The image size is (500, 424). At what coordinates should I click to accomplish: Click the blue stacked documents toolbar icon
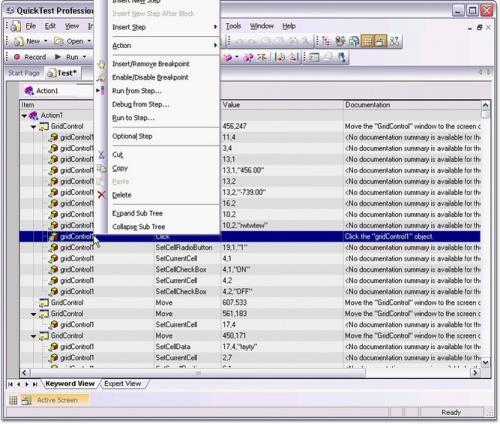coord(354,41)
